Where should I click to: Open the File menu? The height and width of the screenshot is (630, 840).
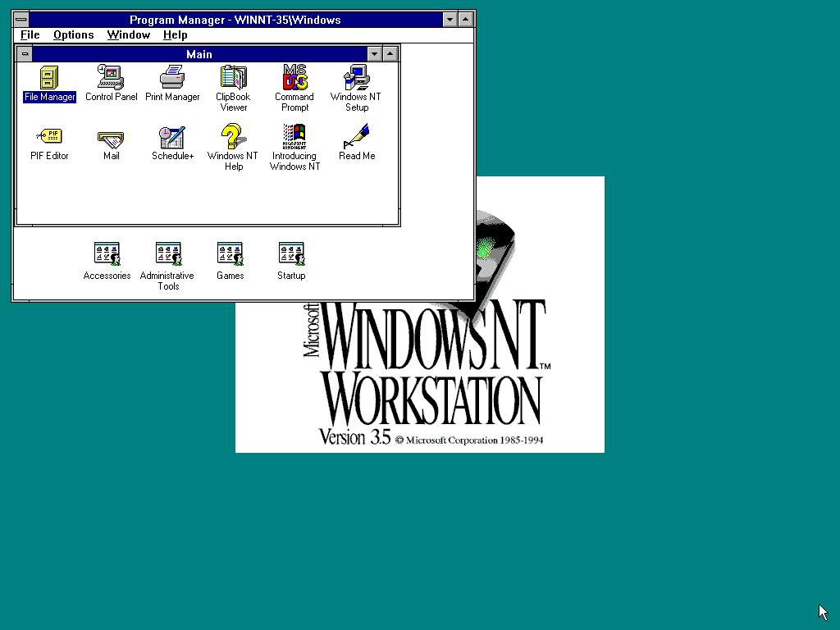(x=30, y=34)
